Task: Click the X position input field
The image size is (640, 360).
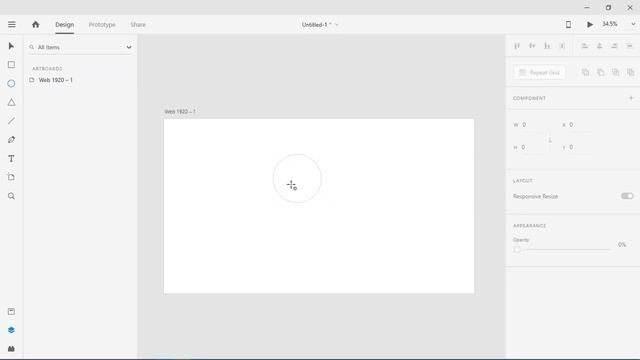Action: click(x=580, y=125)
